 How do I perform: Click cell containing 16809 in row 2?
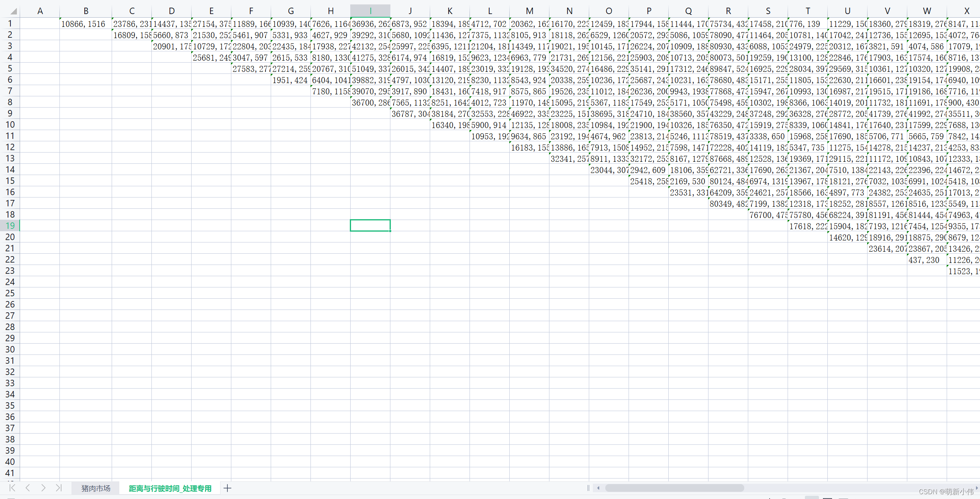(132, 35)
